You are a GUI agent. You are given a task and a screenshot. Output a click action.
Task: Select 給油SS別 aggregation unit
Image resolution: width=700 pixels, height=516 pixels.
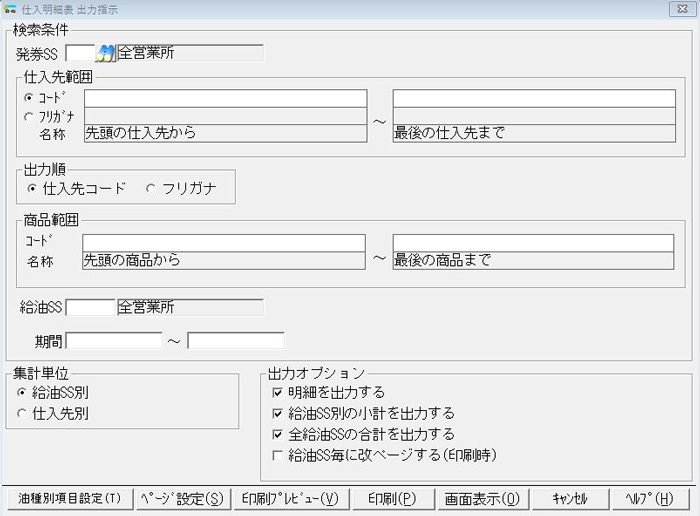(x=22, y=393)
